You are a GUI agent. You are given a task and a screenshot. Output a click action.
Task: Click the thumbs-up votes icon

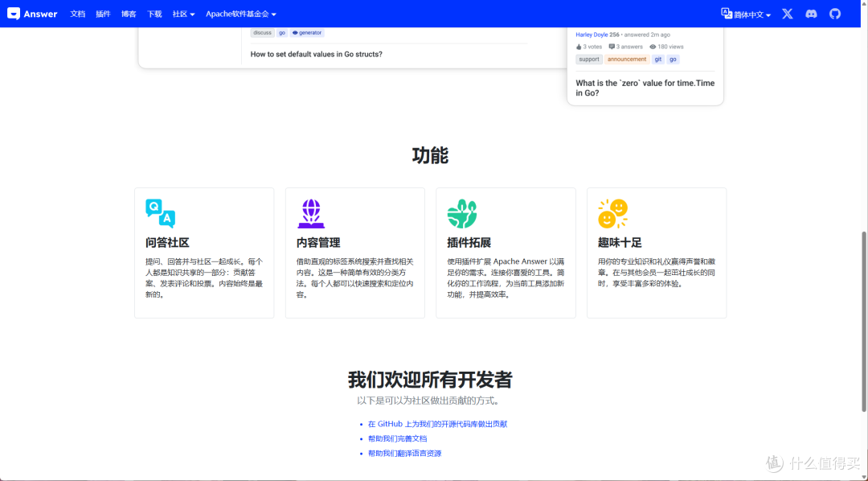click(579, 47)
